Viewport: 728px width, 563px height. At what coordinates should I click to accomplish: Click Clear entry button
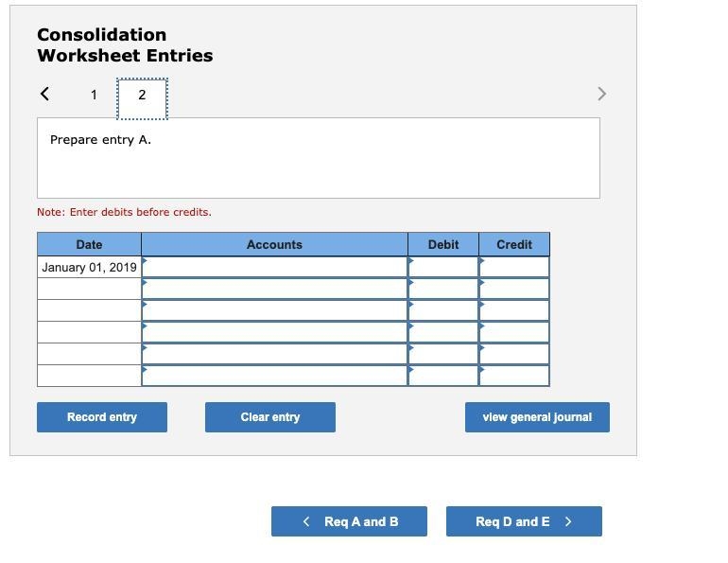[270, 417]
